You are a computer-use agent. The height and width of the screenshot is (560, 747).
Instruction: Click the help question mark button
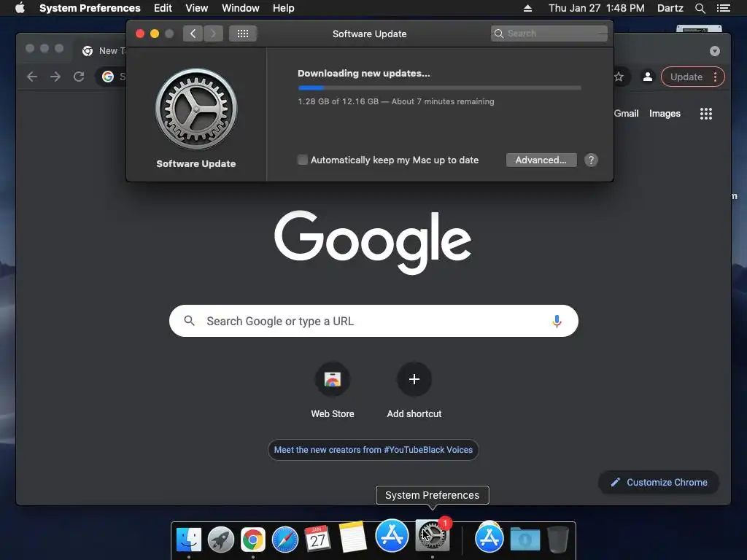tap(591, 160)
